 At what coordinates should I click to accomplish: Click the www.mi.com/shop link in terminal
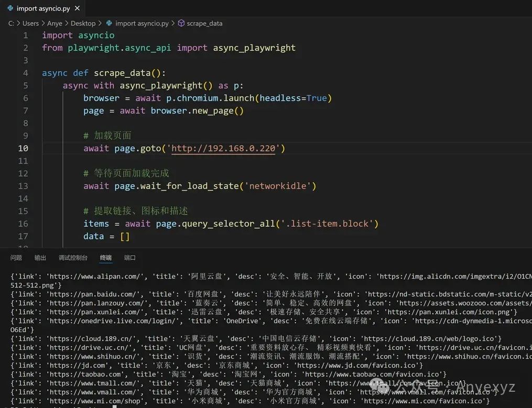(x=95, y=401)
